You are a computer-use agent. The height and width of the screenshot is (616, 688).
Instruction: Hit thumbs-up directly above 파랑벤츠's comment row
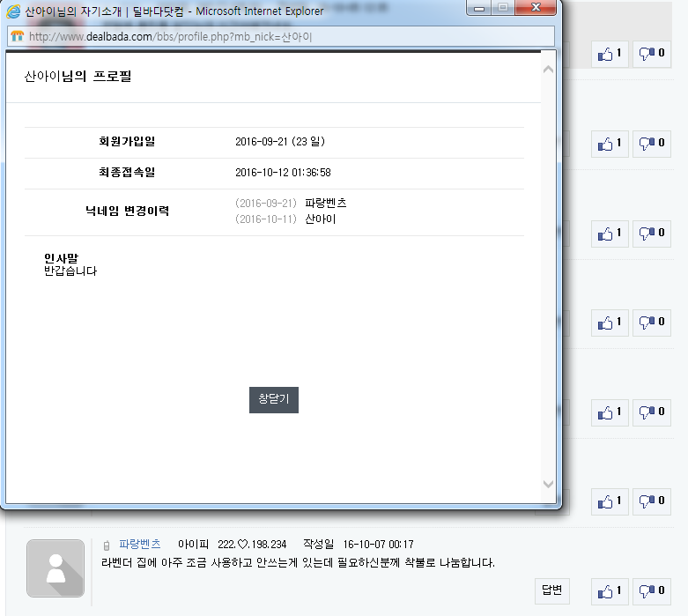coord(609,501)
